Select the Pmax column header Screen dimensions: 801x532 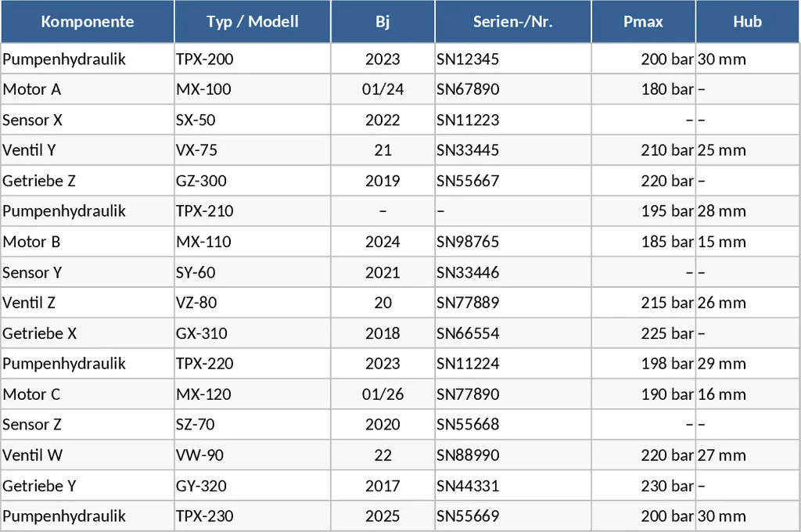[x=643, y=22]
